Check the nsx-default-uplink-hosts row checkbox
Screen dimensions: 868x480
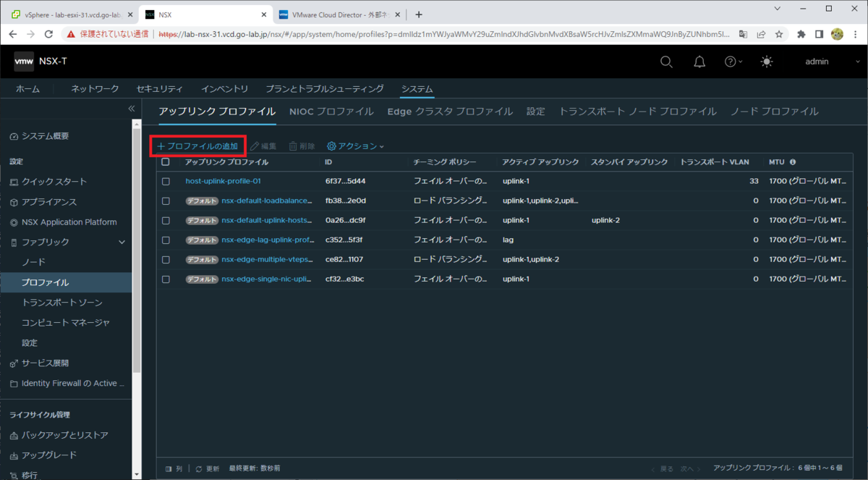click(x=166, y=220)
